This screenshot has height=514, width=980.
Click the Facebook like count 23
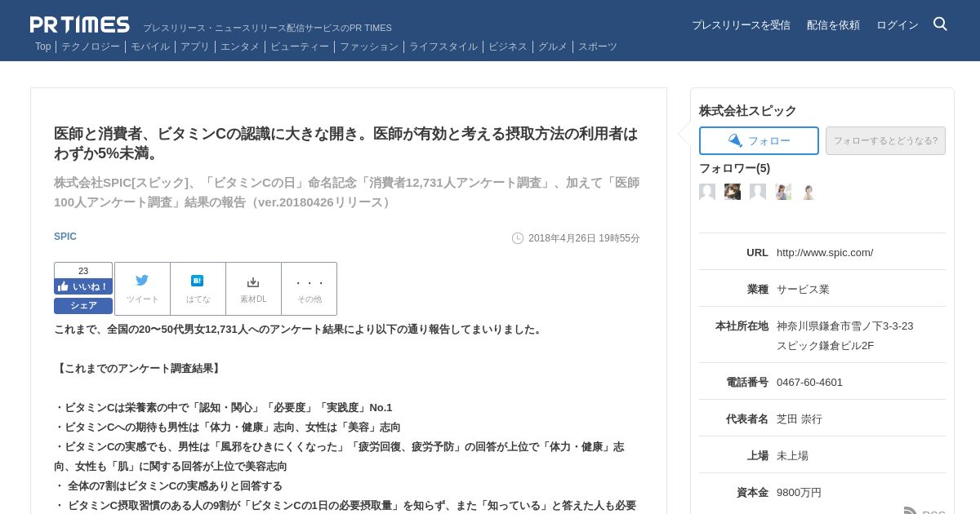pos(83,271)
